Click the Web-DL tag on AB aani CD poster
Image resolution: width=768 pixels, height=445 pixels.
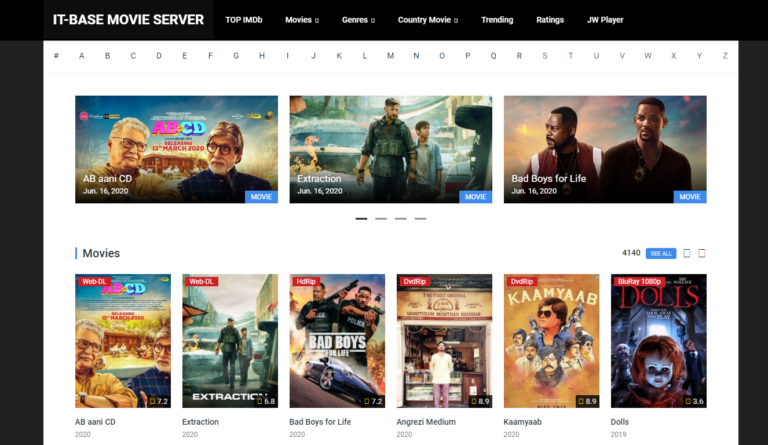(x=94, y=281)
